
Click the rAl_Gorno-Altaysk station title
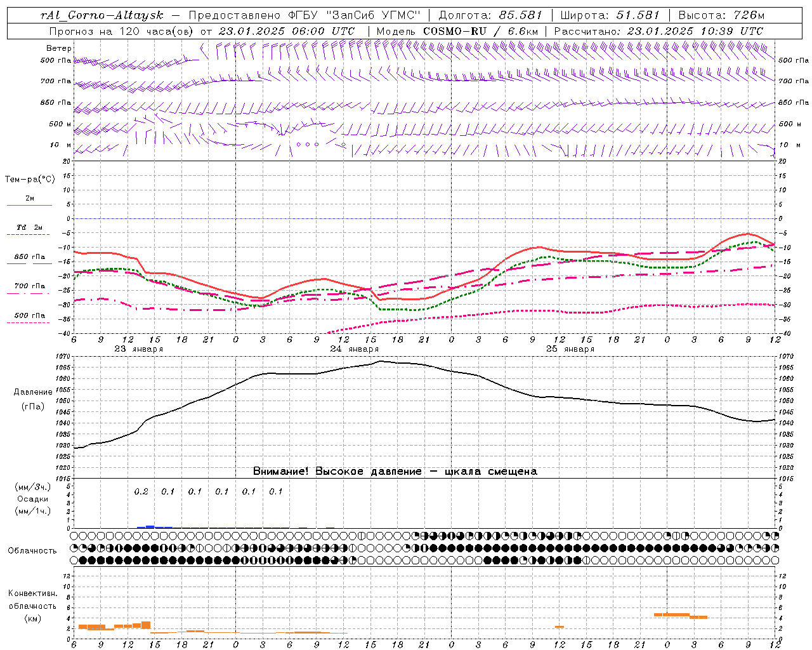click(x=103, y=15)
